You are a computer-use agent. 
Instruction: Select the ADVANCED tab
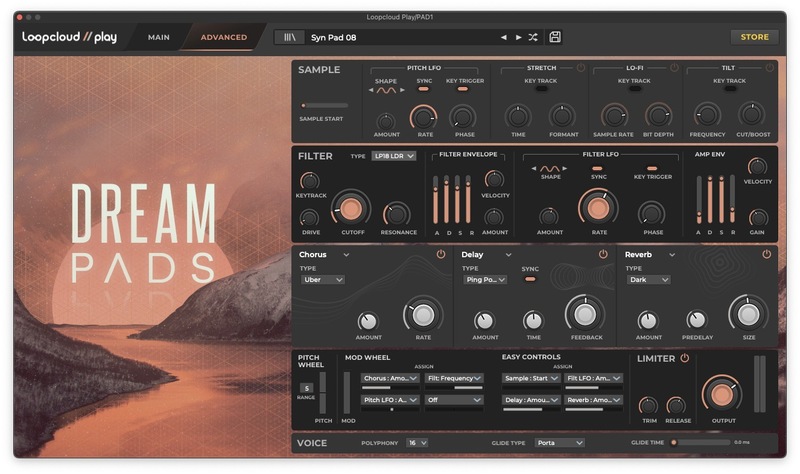click(x=224, y=37)
